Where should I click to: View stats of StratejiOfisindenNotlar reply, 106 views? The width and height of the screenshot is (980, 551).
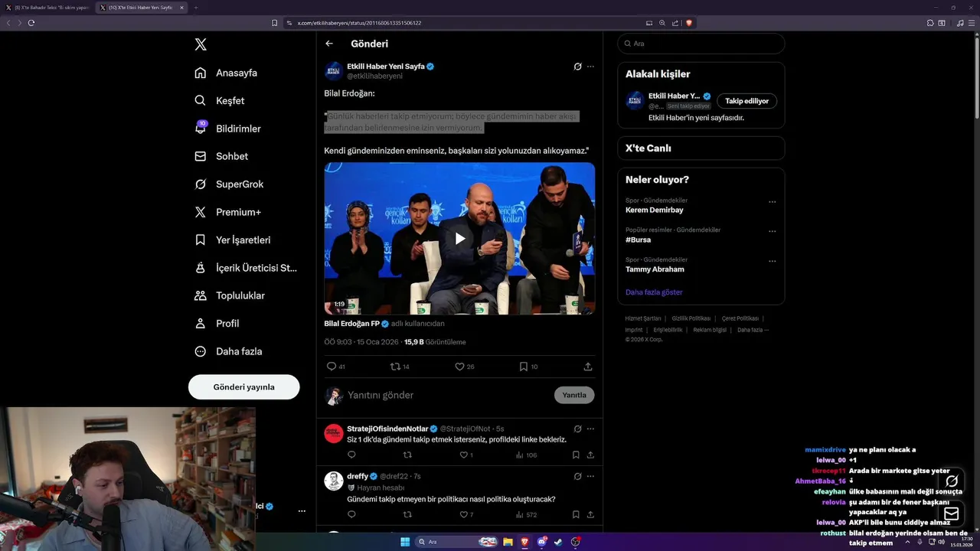tap(526, 455)
